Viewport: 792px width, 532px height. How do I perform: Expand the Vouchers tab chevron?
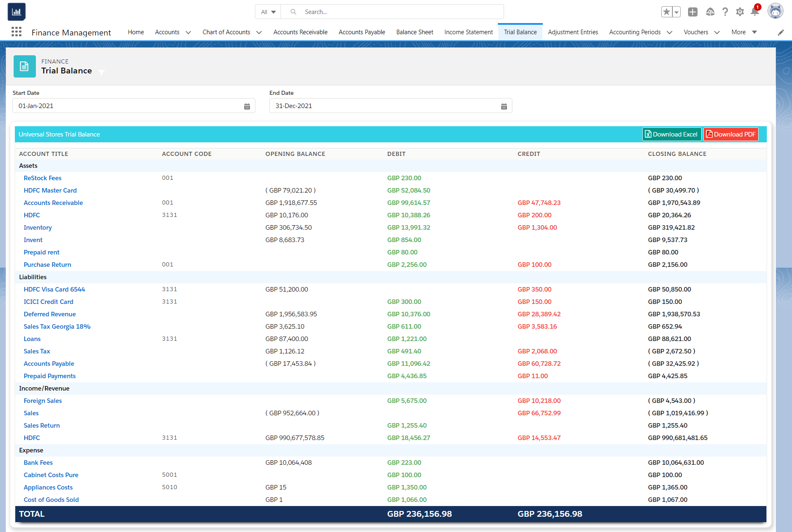pos(717,32)
